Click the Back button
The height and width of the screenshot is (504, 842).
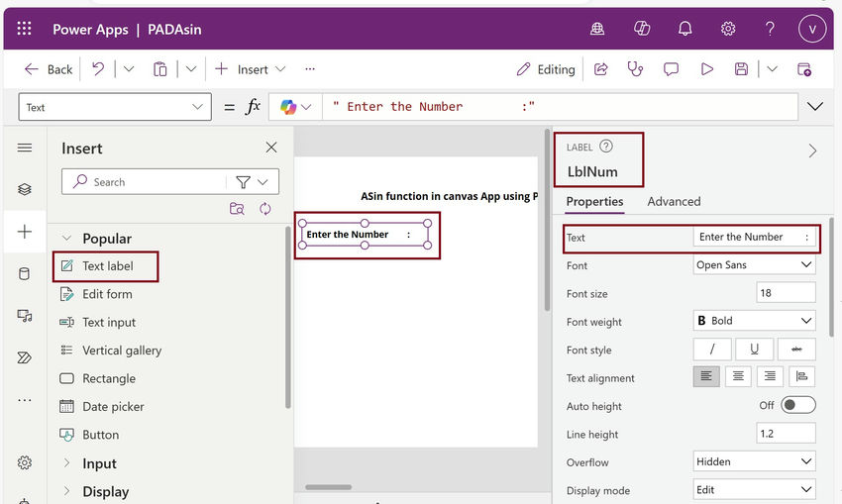click(49, 69)
